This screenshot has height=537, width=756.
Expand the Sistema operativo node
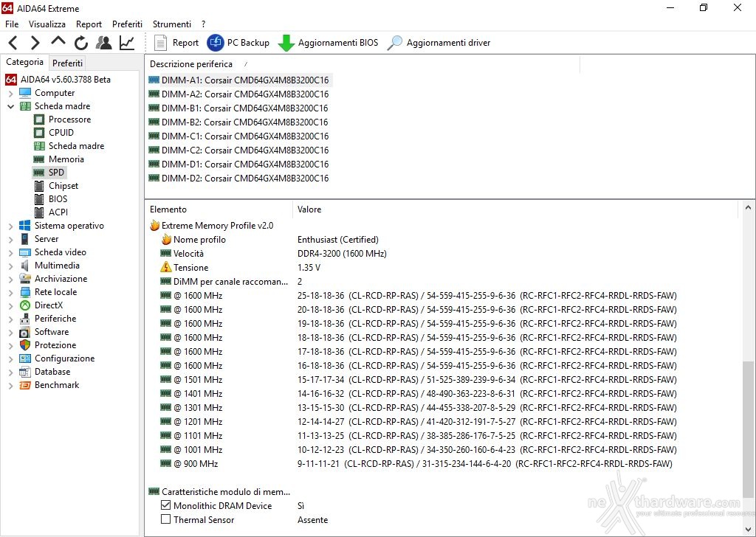point(10,226)
